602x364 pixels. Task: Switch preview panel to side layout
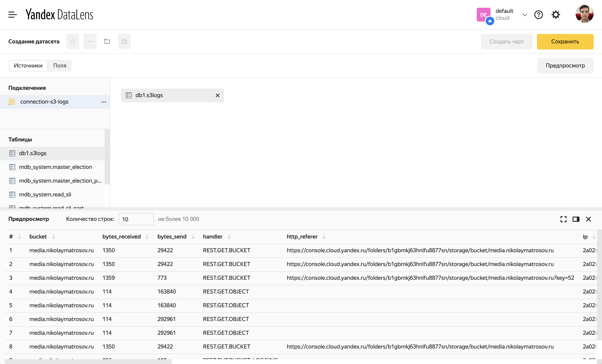tap(576, 219)
